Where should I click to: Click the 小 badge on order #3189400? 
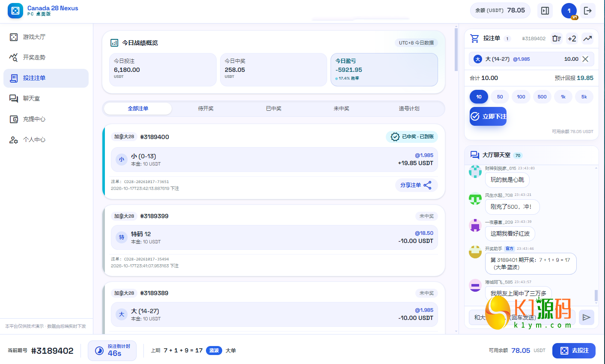click(x=122, y=160)
